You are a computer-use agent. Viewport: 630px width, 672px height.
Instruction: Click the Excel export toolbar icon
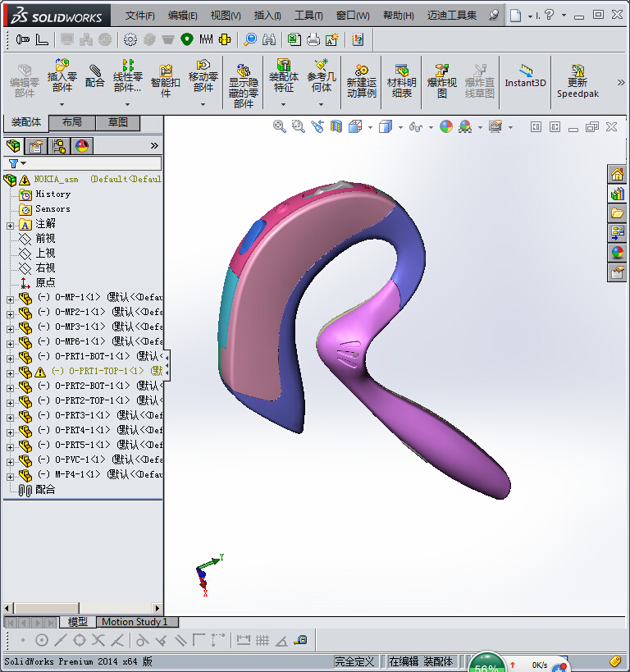(294, 39)
